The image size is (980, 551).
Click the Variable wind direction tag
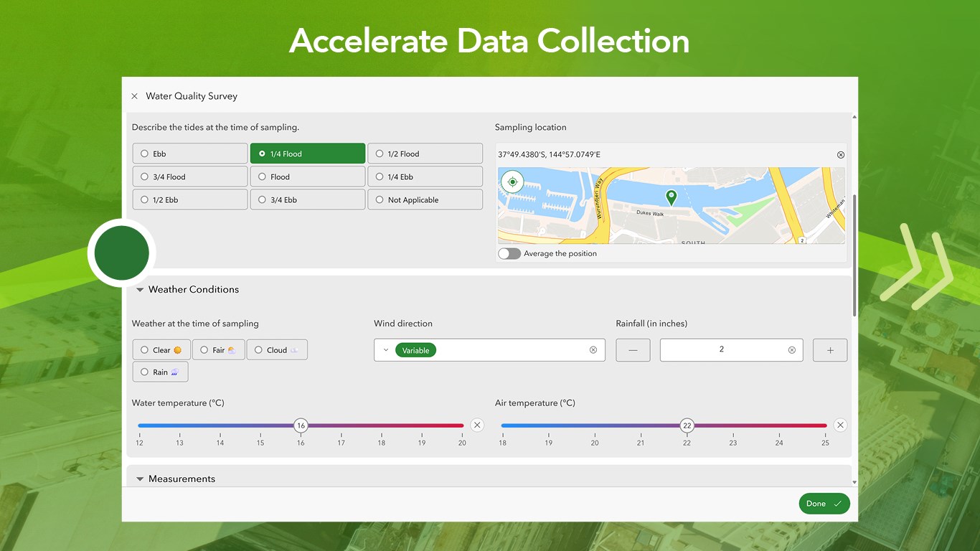tap(415, 350)
